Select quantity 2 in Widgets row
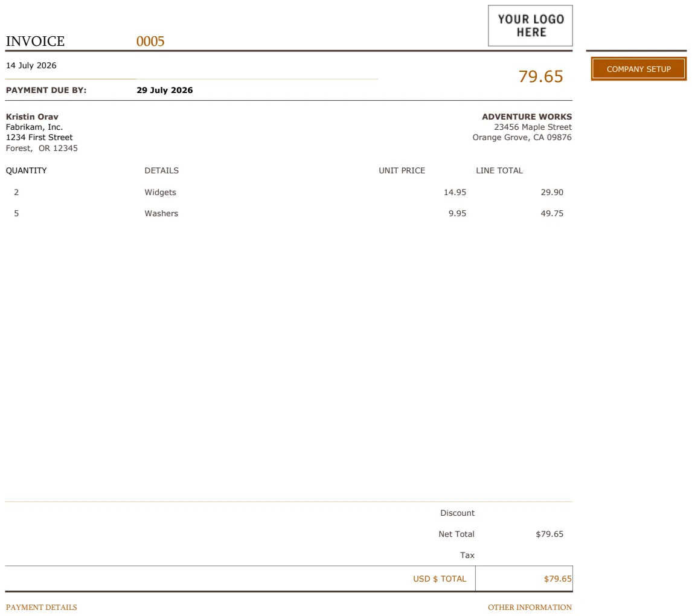Image resolution: width=692 pixels, height=616 pixels. 16,192
